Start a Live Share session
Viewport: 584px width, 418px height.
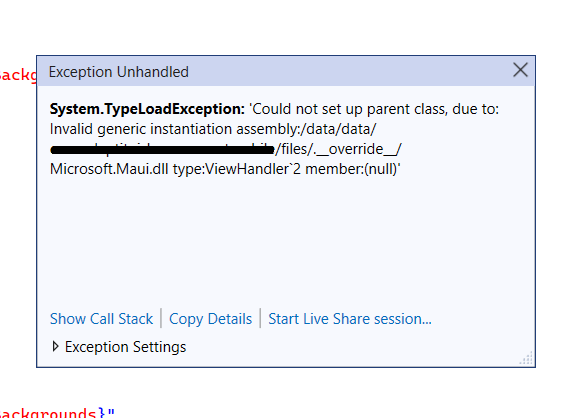(x=350, y=319)
